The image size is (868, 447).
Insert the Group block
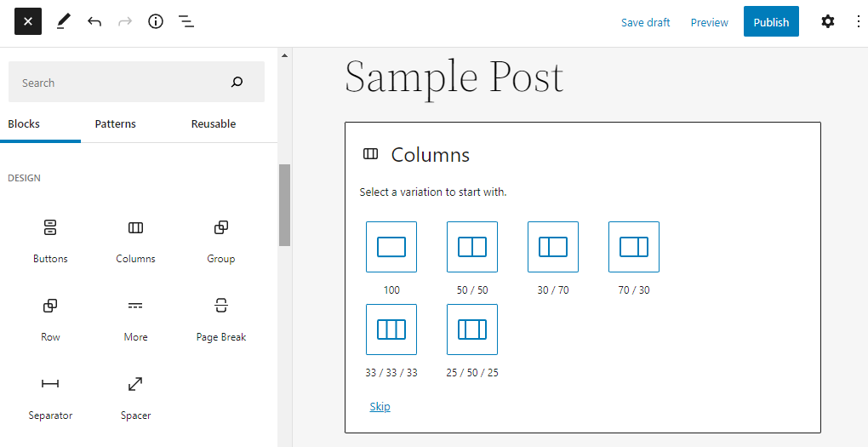[x=220, y=240]
